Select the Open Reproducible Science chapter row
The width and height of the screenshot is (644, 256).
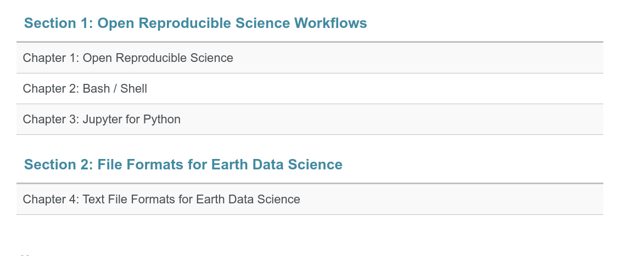310,58
